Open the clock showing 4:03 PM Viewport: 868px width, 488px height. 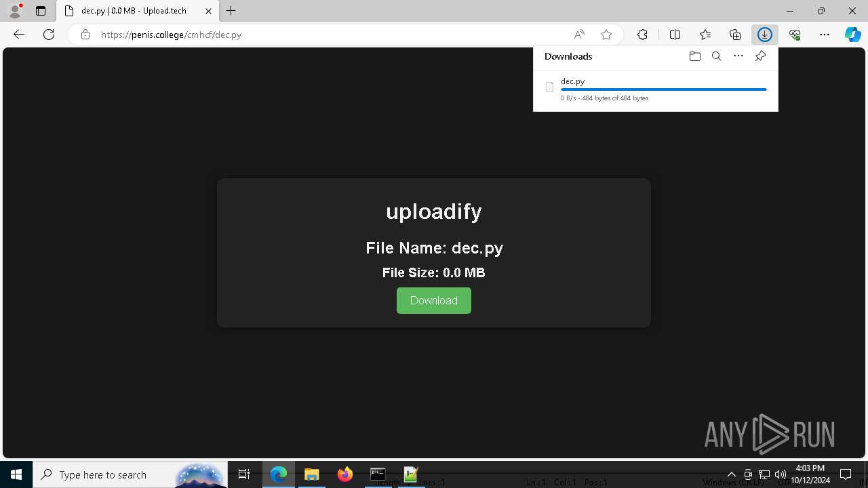tap(810, 474)
